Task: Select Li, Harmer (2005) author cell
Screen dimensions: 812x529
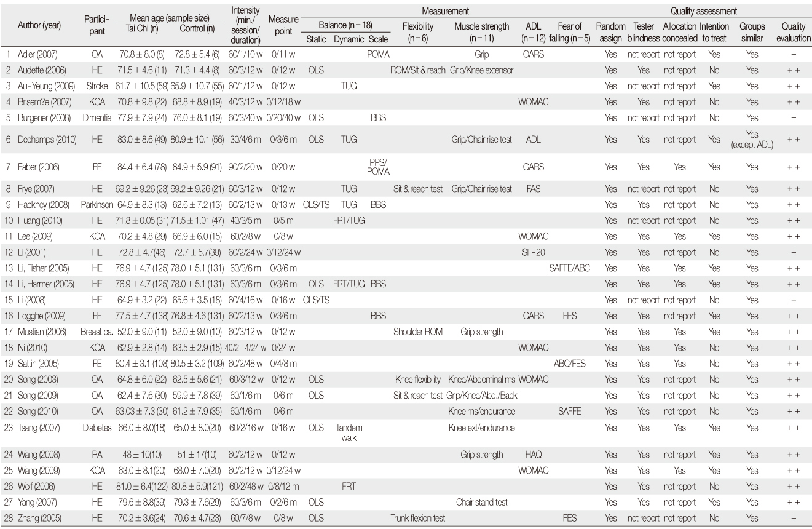Action: click(45, 285)
